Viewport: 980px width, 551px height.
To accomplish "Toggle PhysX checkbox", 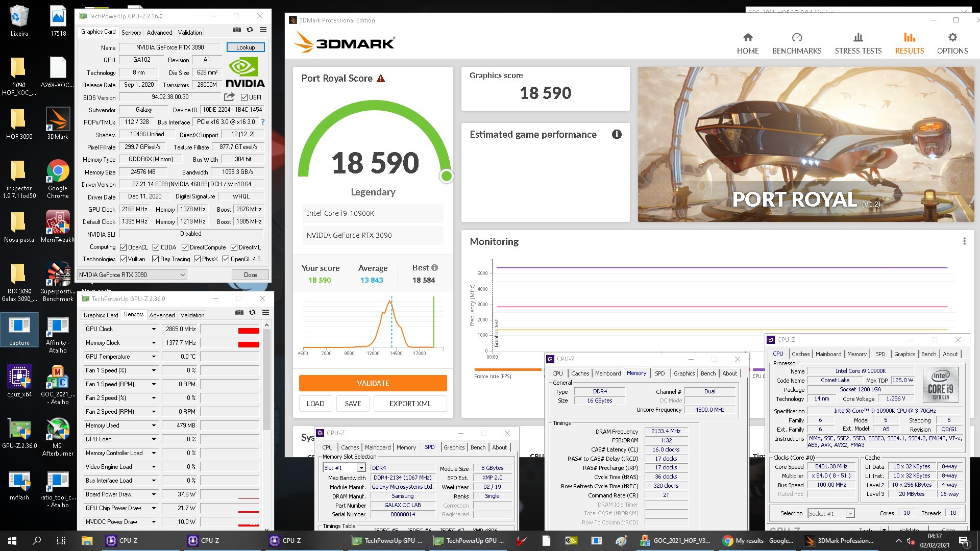I will (x=197, y=259).
